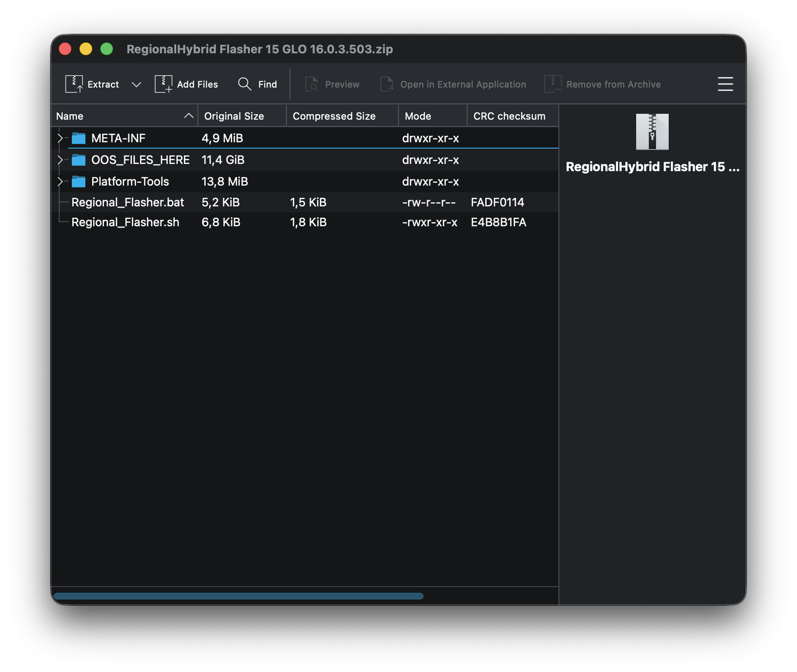Viewport: 797px width, 672px height.
Task: Click the OOS_FILES_HERE folder icon
Action: (79, 160)
